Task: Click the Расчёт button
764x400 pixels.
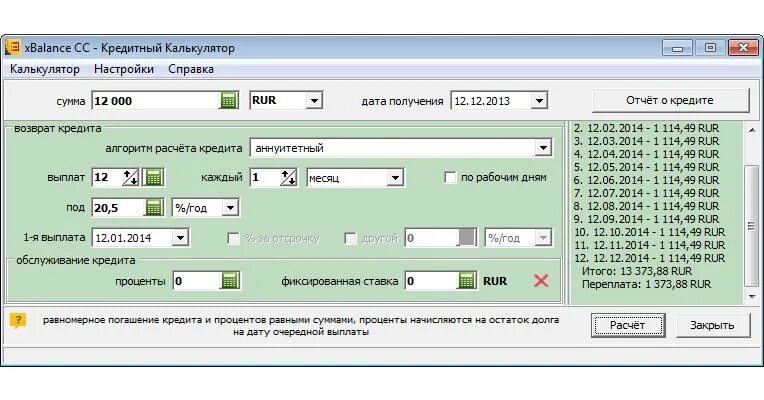Action: point(628,325)
